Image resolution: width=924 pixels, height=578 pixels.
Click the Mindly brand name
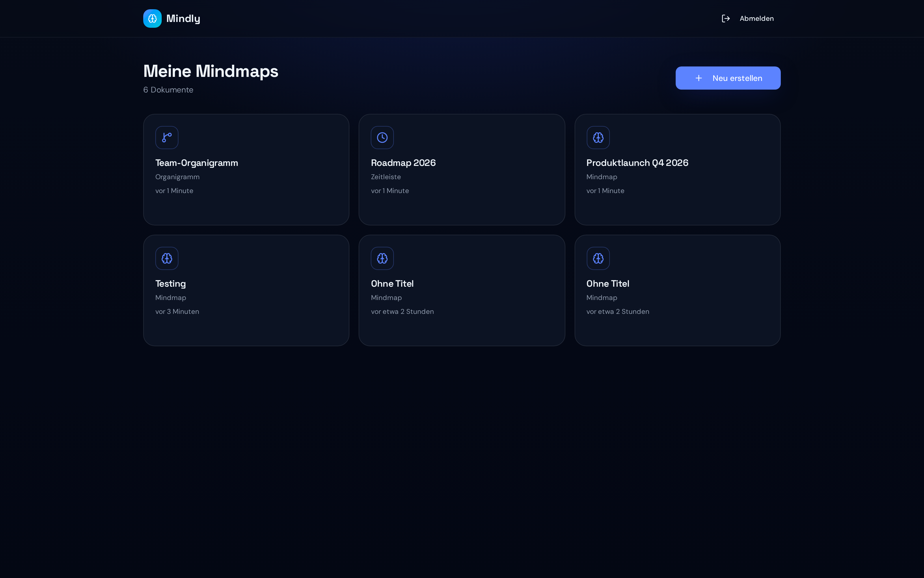pos(183,18)
